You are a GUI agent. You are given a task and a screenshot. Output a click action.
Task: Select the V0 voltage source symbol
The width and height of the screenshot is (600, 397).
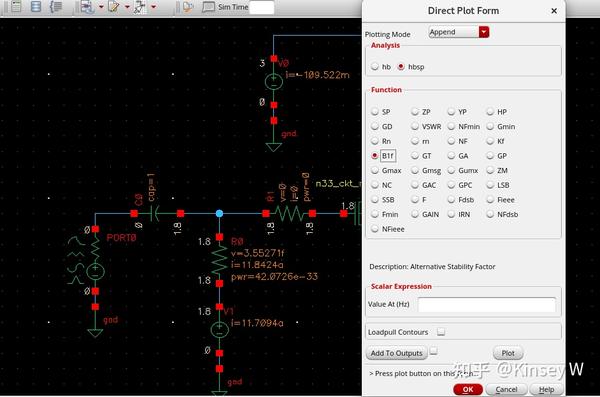274,81
